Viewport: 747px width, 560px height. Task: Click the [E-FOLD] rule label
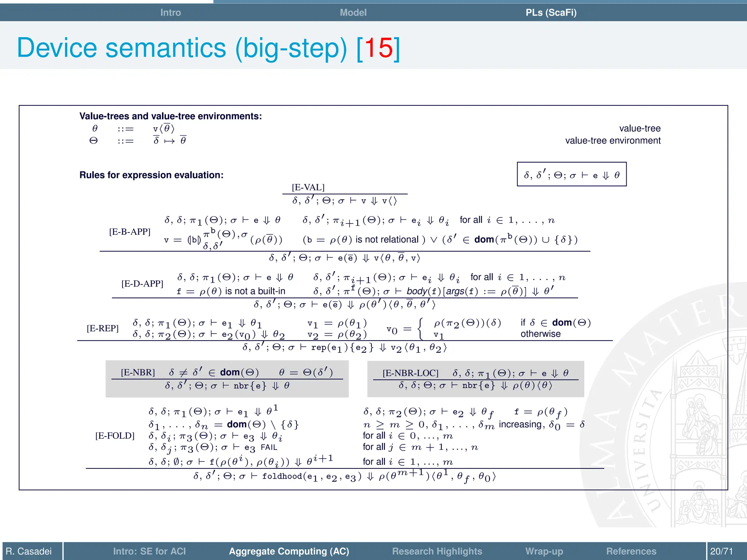point(115,436)
